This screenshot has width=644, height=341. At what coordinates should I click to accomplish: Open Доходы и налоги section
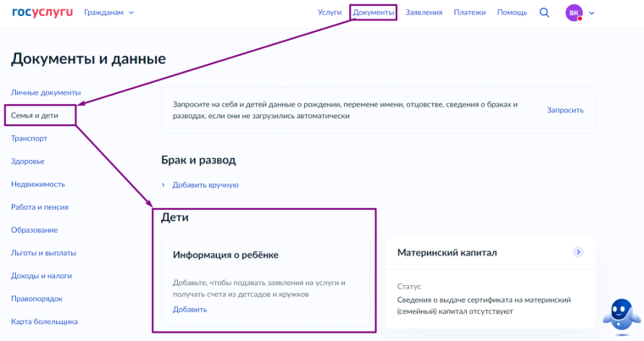click(x=41, y=276)
